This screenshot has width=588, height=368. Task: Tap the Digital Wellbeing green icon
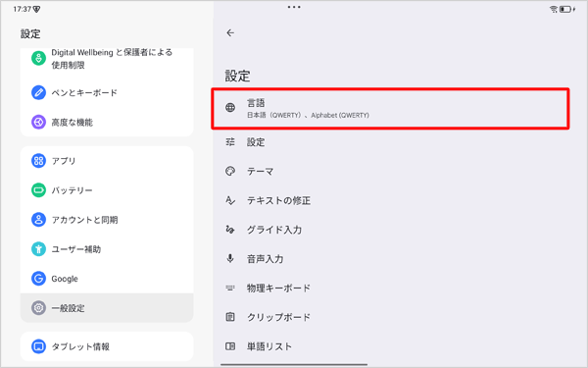coord(38,58)
